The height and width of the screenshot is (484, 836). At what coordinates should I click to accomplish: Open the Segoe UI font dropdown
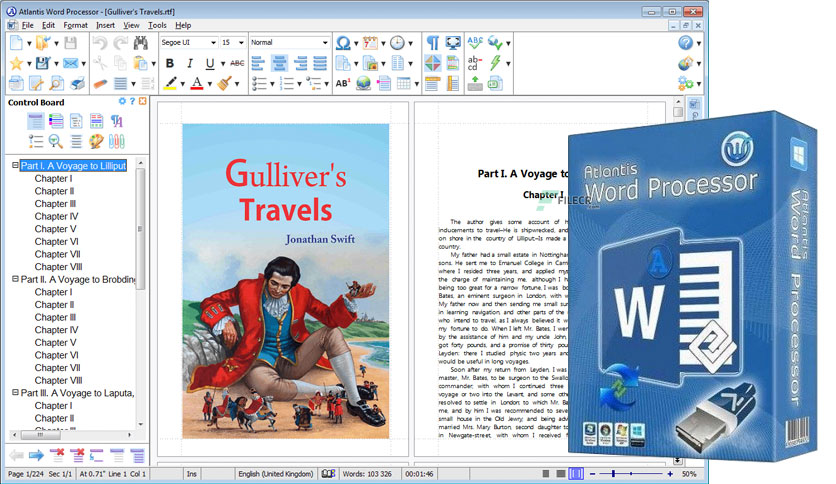189,42
